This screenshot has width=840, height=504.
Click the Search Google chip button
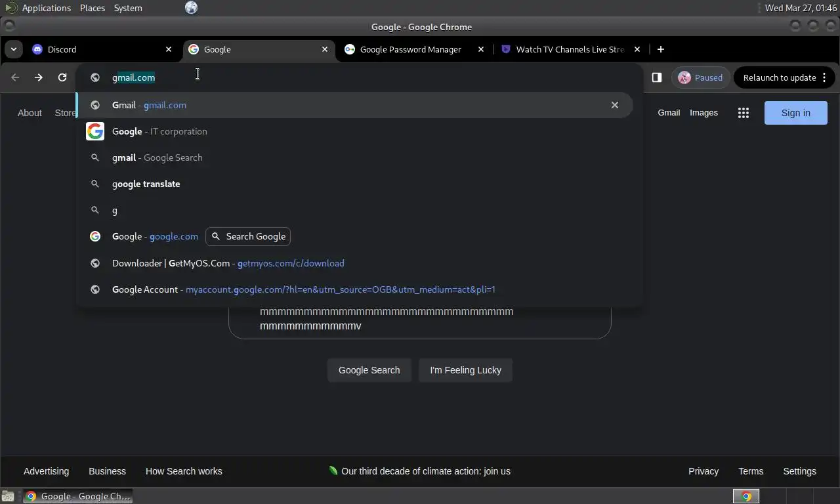pyautogui.click(x=248, y=236)
